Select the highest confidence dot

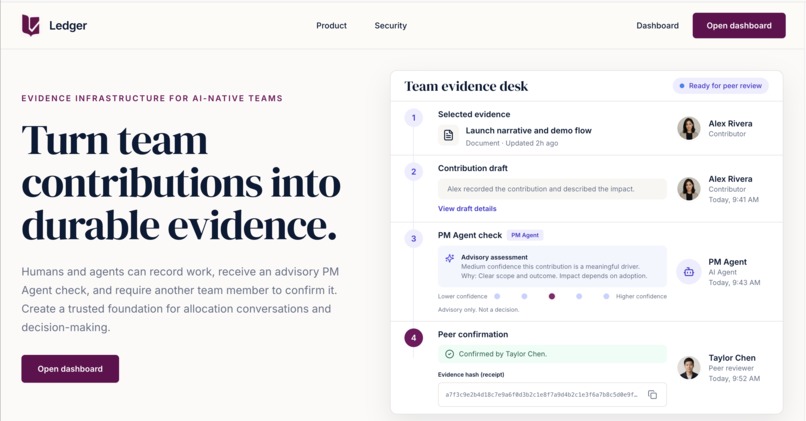[606, 296]
